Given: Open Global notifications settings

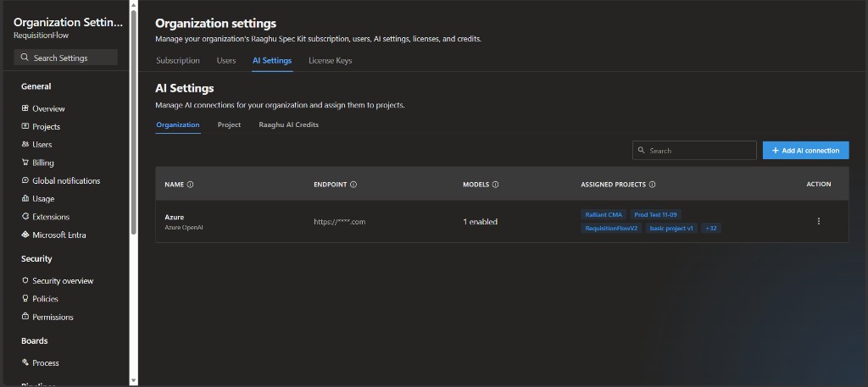Looking at the screenshot, I should pyautogui.click(x=66, y=180).
